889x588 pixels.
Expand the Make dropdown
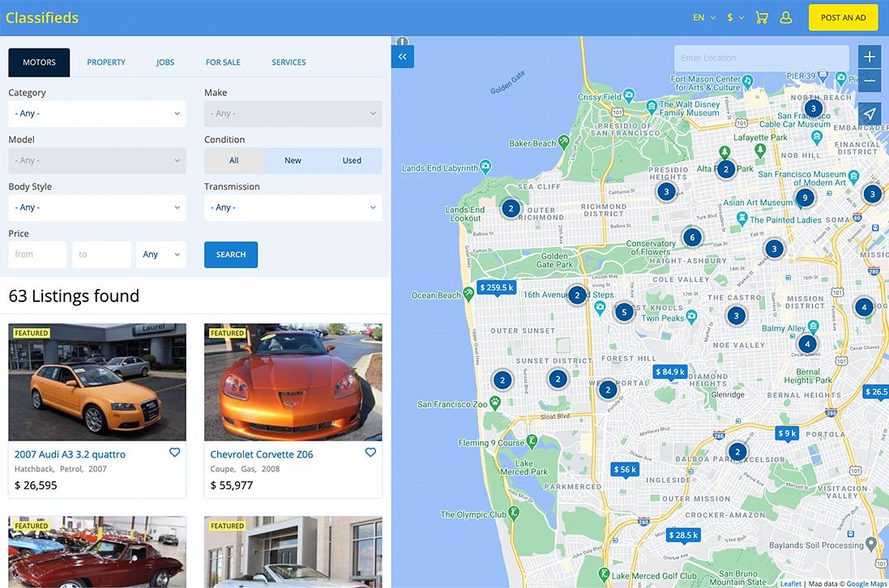point(293,114)
